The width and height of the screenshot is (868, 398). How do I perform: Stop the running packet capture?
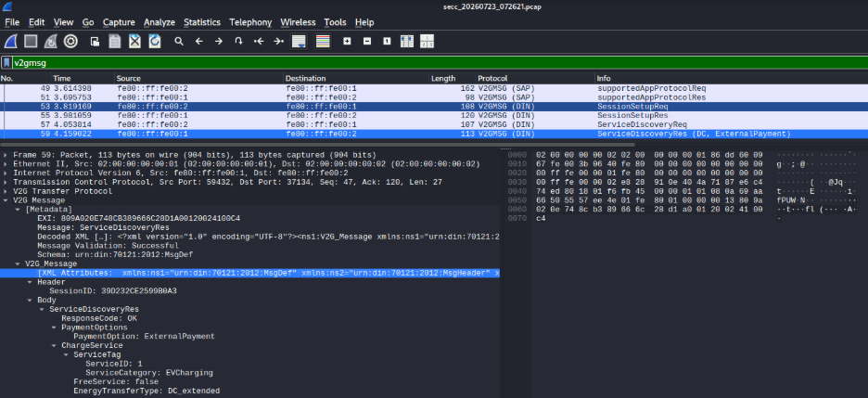(x=31, y=41)
